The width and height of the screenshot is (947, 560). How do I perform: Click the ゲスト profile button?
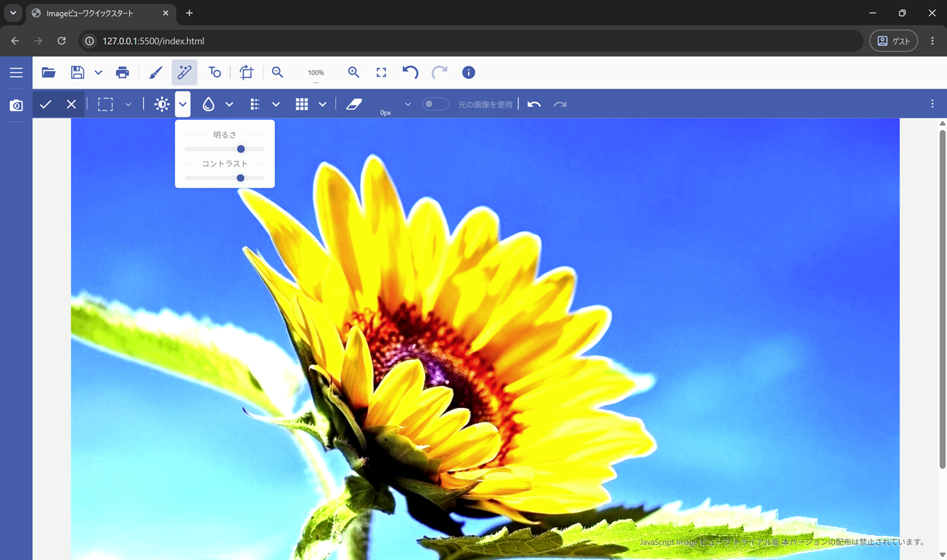(x=894, y=41)
